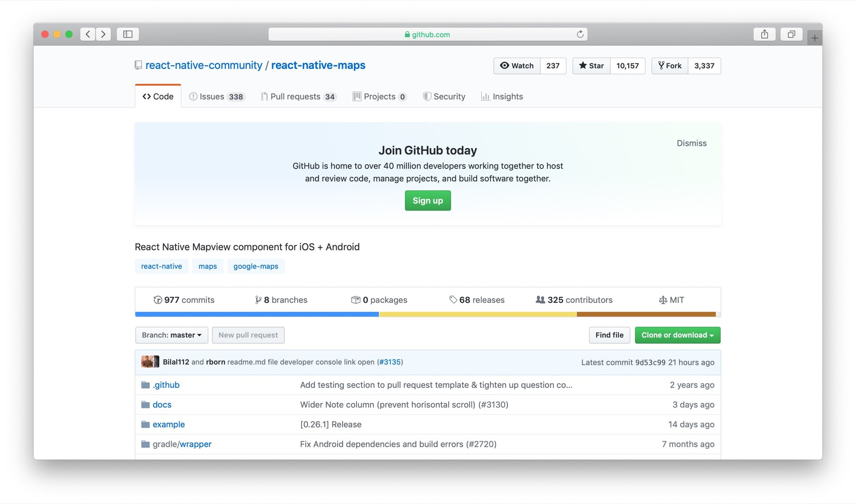Click the tag icon next to 68 releases
The height and width of the screenshot is (504, 856).
tap(453, 300)
